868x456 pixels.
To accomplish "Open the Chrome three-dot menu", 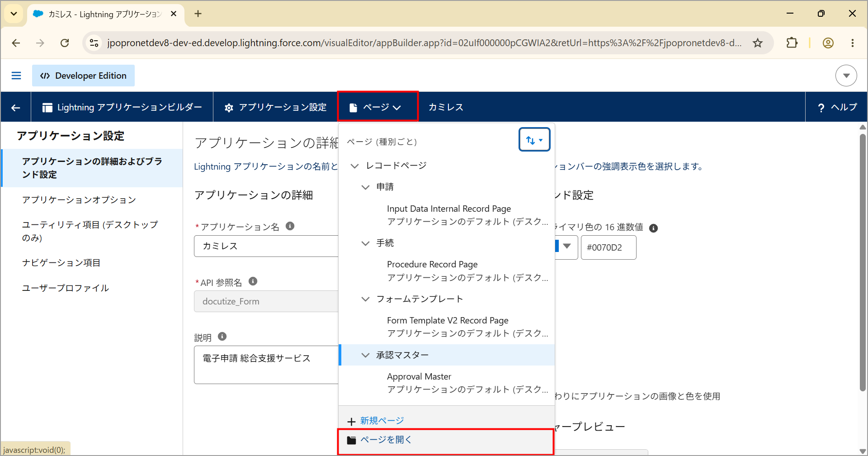I will tap(853, 43).
